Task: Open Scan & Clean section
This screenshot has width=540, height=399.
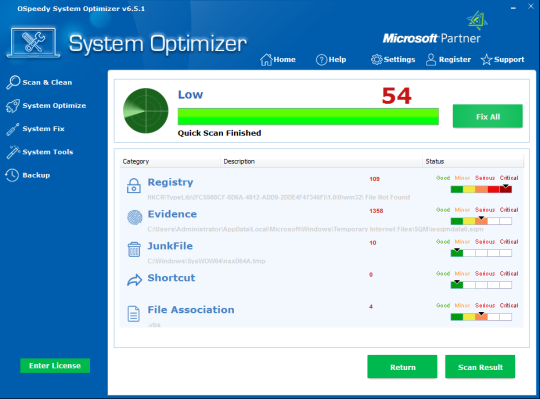Action: 39,83
